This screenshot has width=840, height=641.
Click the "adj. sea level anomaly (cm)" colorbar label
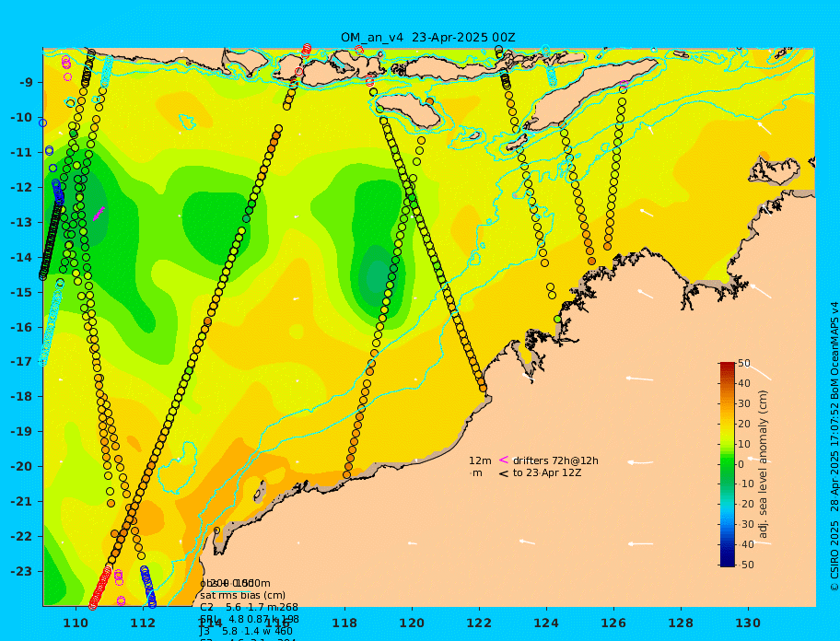coord(763,464)
